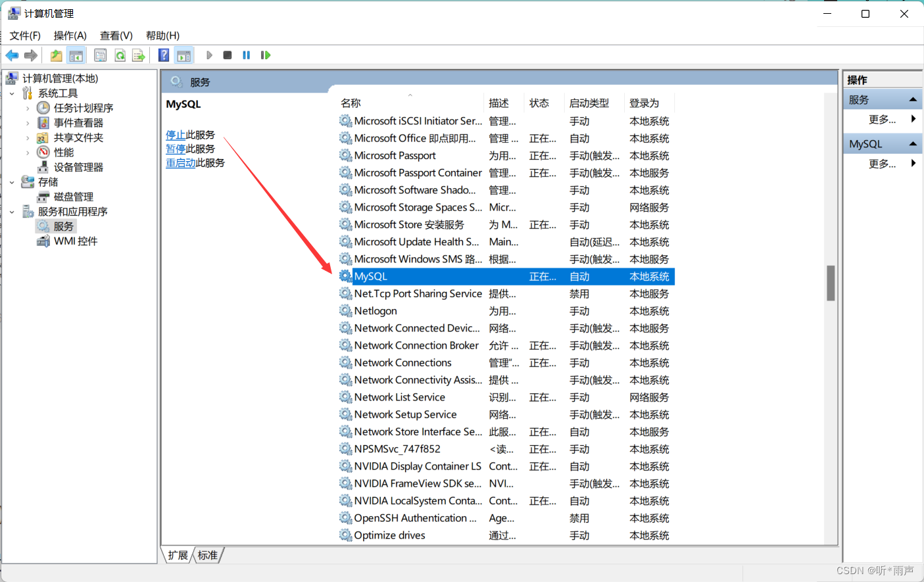Viewport: 924px width, 582px height.
Task: Open Disk Management (磁盘管理) in tree
Action: [x=74, y=197]
